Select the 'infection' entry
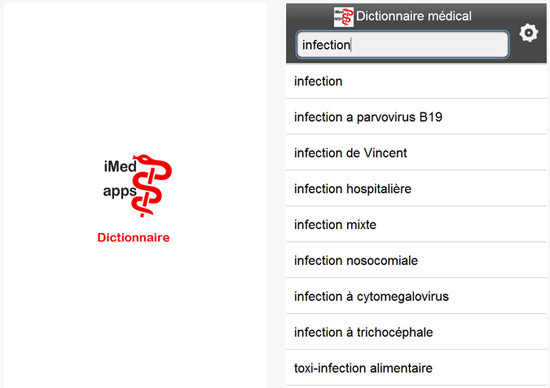This screenshot has height=388, width=550. 416,81
